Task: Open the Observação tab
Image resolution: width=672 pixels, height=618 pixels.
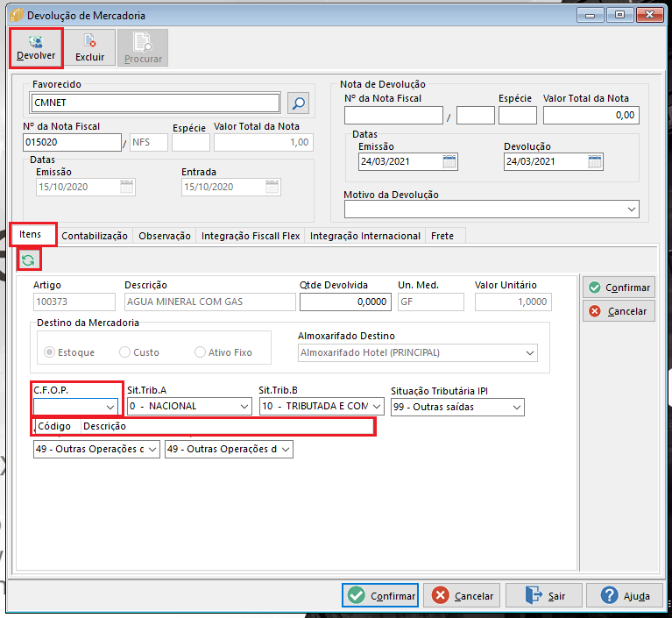Action: tap(165, 236)
